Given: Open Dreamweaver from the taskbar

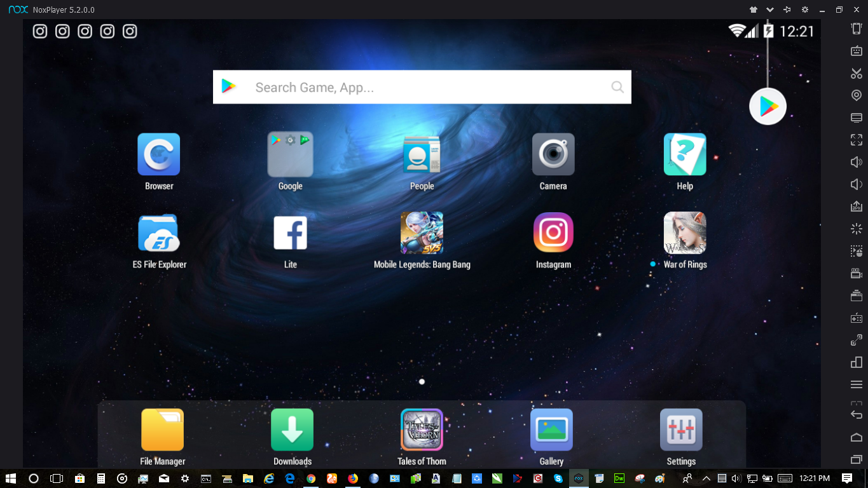Looking at the screenshot, I should tap(619, 478).
